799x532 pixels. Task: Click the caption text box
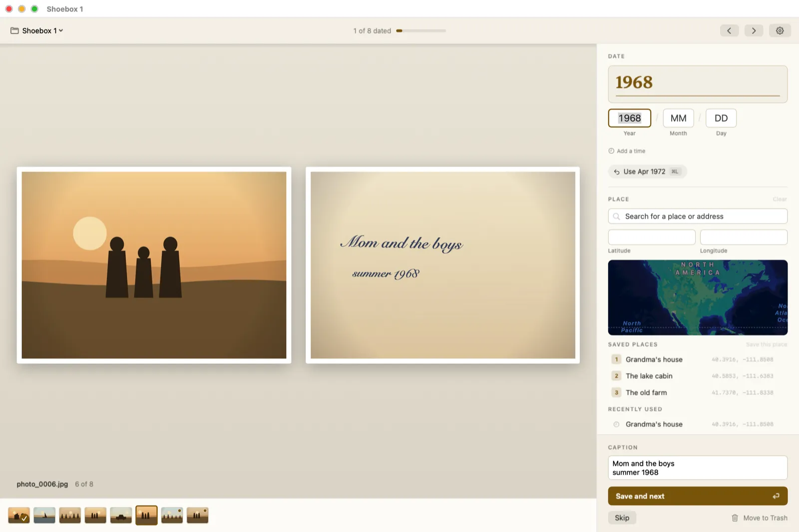click(698, 468)
